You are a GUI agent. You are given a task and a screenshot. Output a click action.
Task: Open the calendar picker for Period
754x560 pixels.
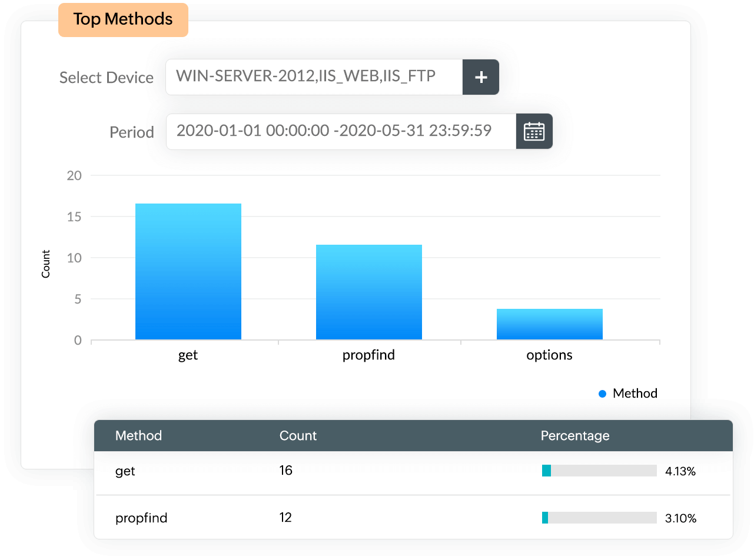[534, 131]
